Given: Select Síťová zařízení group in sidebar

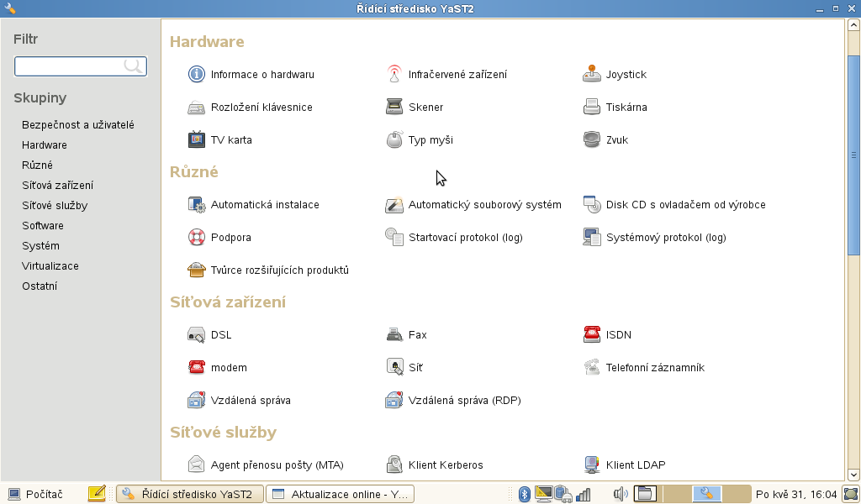Looking at the screenshot, I should coord(58,186).
